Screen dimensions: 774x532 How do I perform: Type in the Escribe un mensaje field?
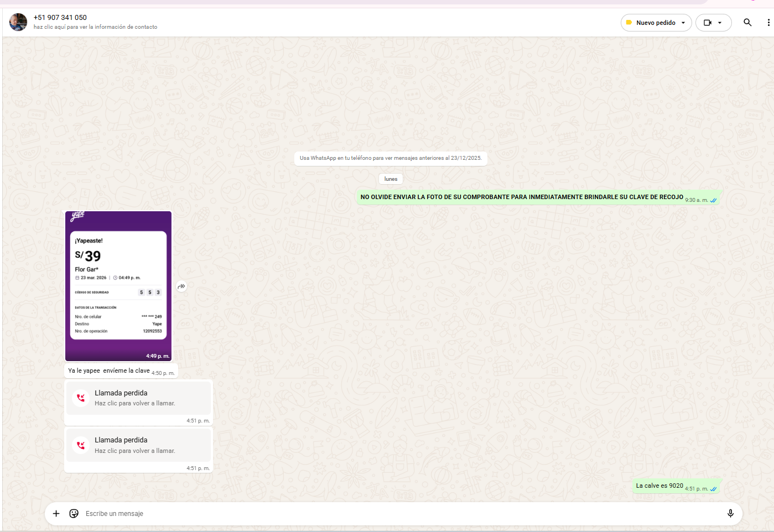coord(387,514)
